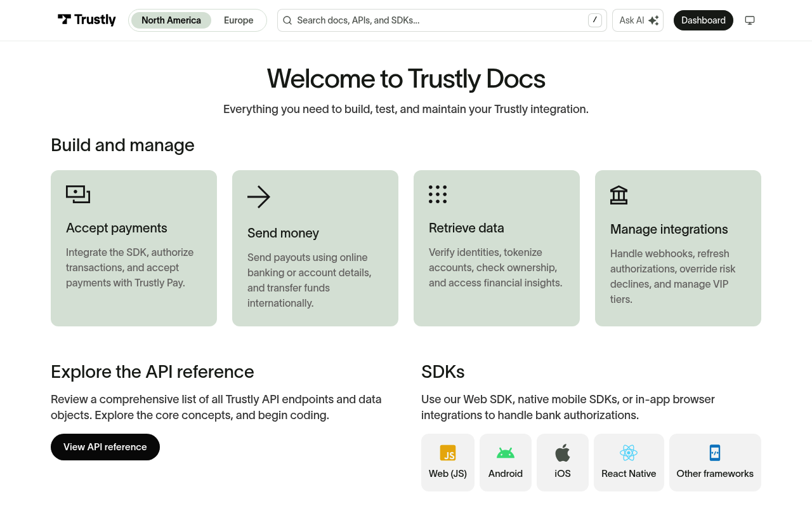Screen dimensions: 812x508
Task: Click the View API reference button
Action: [105, 447]
